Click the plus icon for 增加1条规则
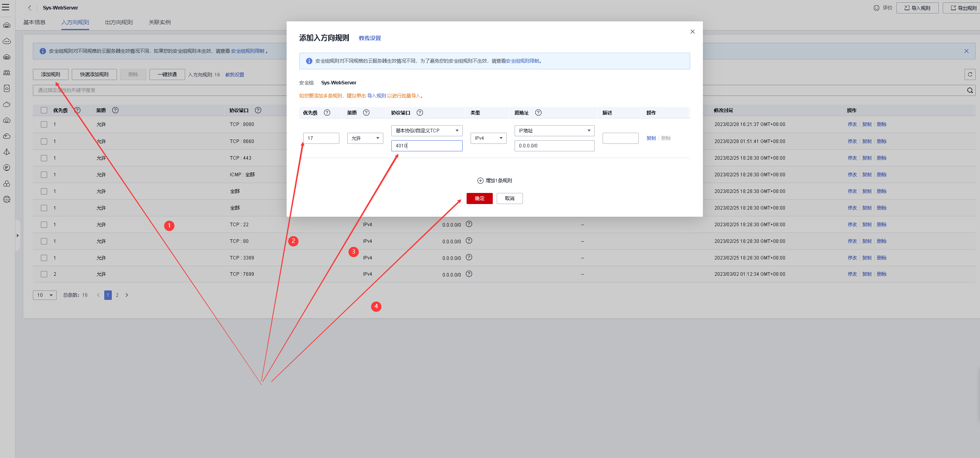The image size is (980, 458). click(x=480, y=181)
